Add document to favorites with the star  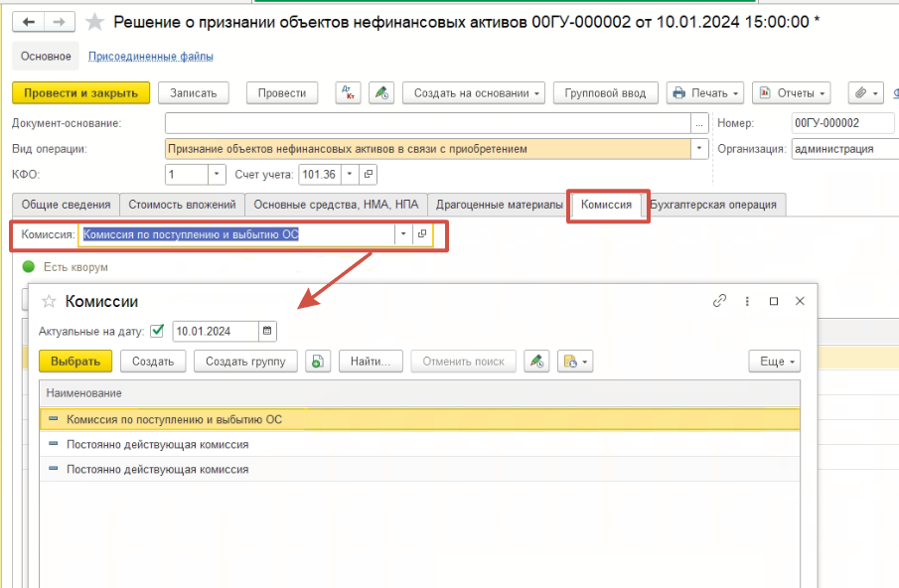click(x=94, y=23)
